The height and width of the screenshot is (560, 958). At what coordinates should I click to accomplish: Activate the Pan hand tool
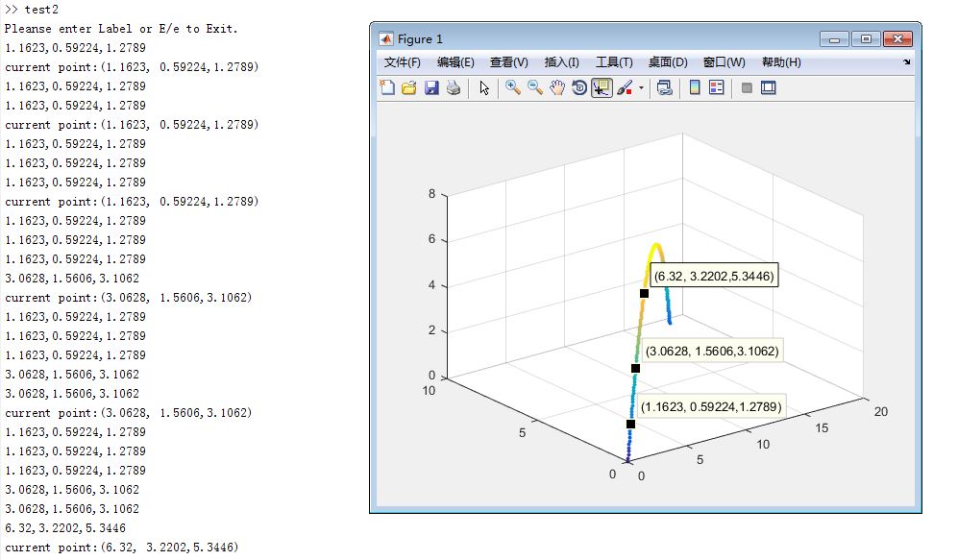pyautogui.click(x=556, y=86)
